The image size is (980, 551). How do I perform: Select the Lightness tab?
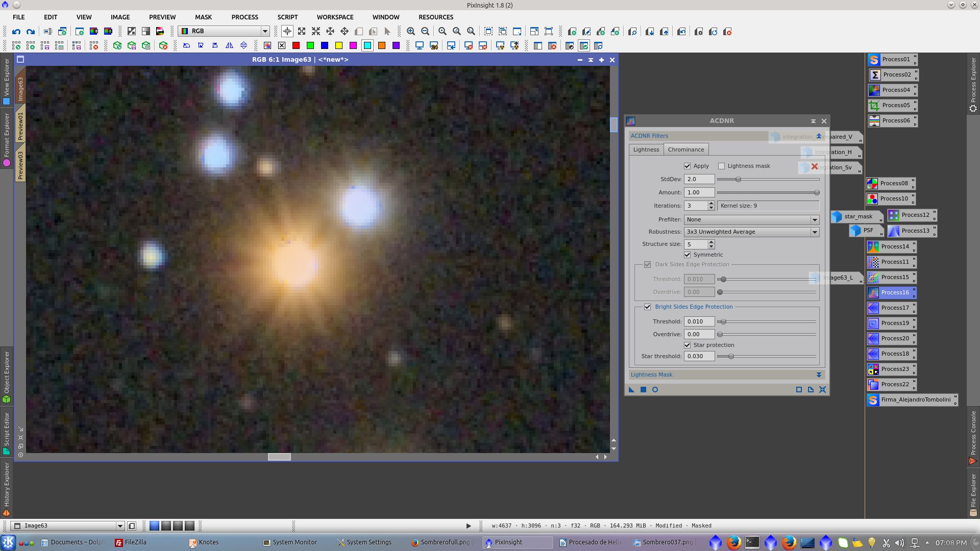pos(646,150)
